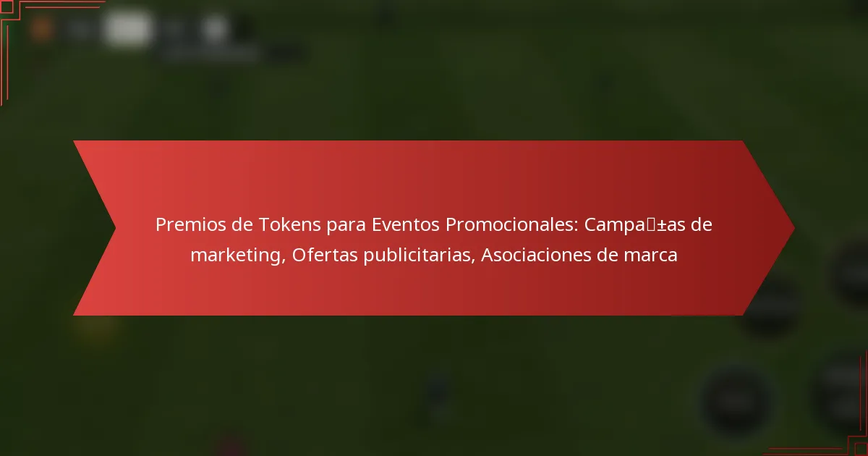Click 'Asociaciones de marca' text in banner
This screenshot has height=456, width=868.
click(579, 255)
